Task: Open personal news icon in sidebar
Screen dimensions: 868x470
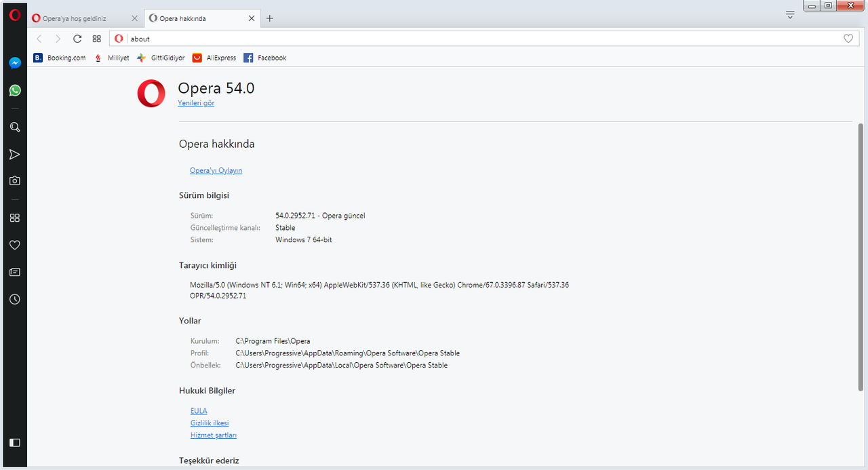Action: point(15,272)
